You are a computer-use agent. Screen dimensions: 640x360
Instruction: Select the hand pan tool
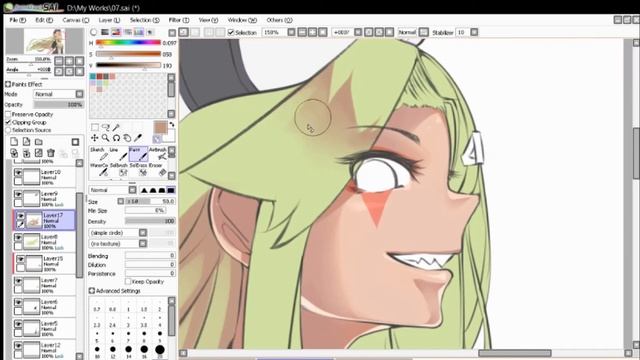click(127, 138)
